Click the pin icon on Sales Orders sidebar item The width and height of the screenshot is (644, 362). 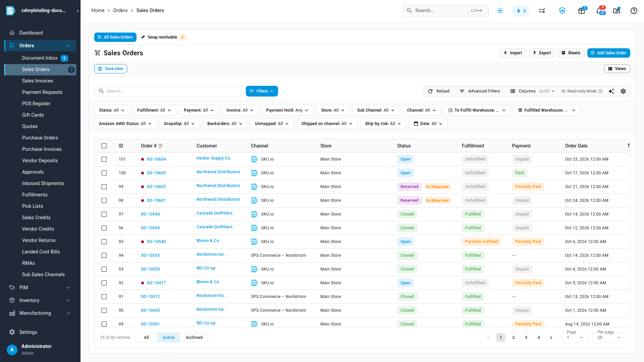[x=71, y=69]
